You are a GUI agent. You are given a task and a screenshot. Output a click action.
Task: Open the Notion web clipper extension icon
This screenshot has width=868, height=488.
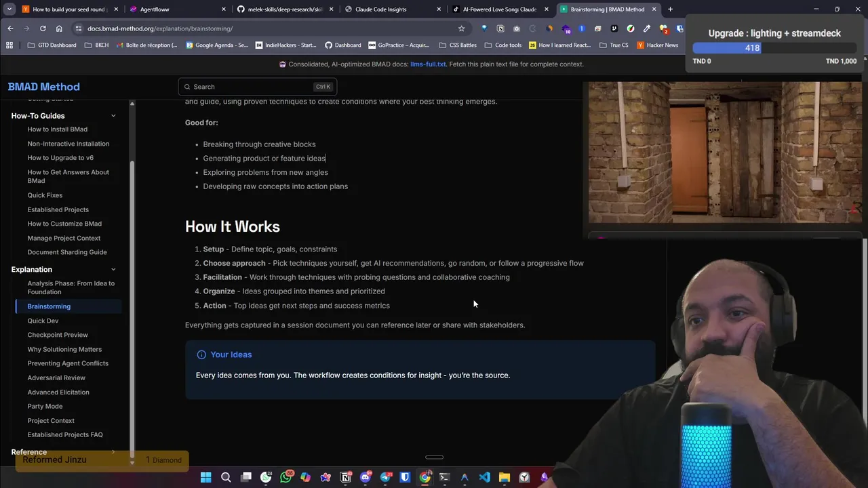tap(500, 28)
